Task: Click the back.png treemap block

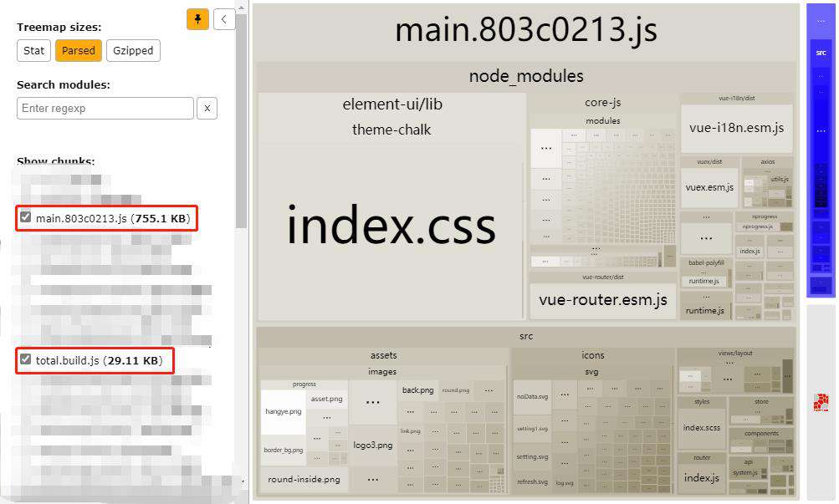Action: point(418,390)
